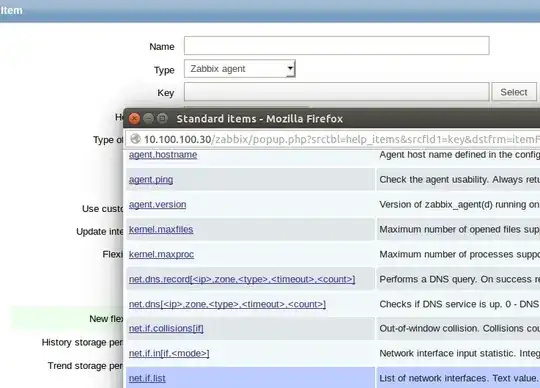Select the agent.ping item key

(151, 180)
